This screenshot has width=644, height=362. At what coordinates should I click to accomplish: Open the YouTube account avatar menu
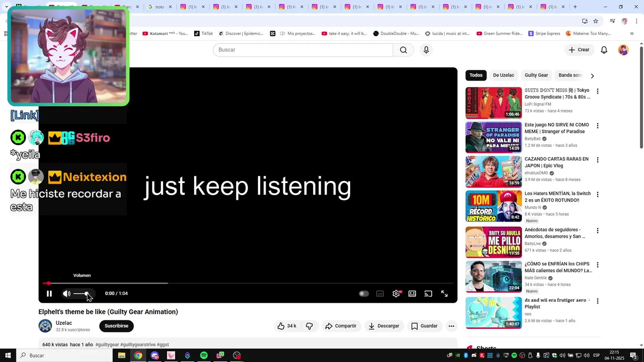[x=623, y=50]
